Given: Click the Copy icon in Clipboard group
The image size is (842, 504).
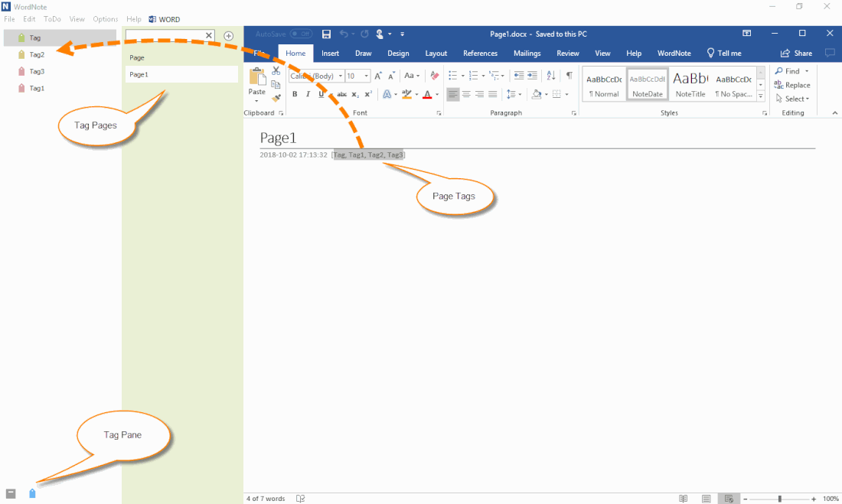Looking at the screenshot, I should [276, 84].
